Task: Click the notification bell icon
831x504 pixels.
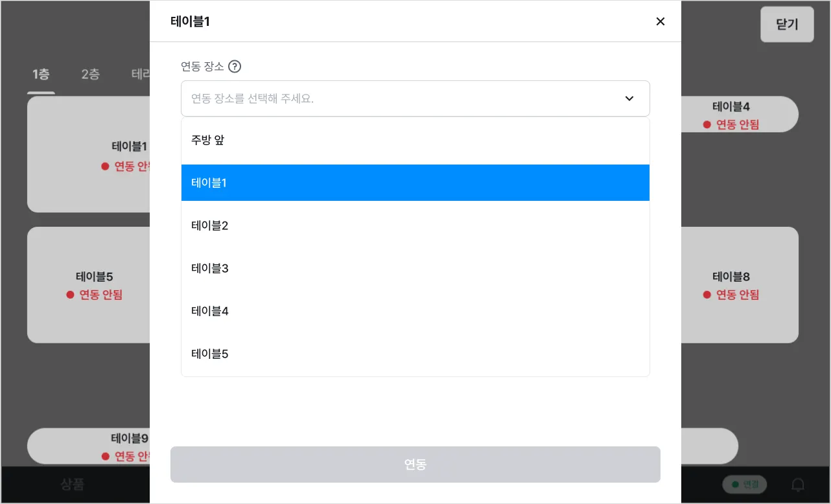Action: (x=799, y=485)
